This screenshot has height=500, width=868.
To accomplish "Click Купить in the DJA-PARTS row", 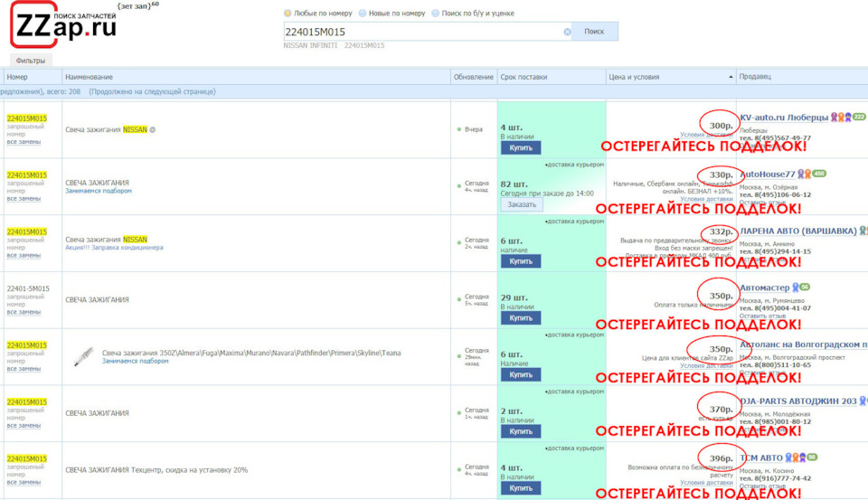I will click(521, 431).
